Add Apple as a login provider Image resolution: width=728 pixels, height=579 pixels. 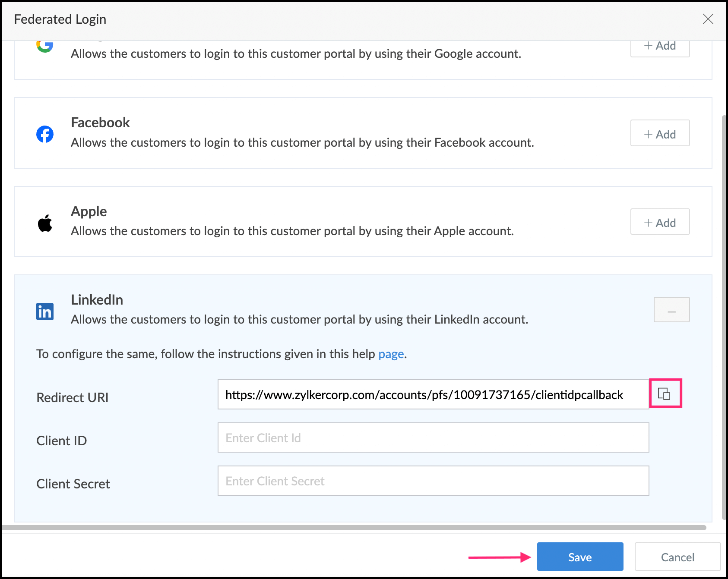click(x=660, y=222)
